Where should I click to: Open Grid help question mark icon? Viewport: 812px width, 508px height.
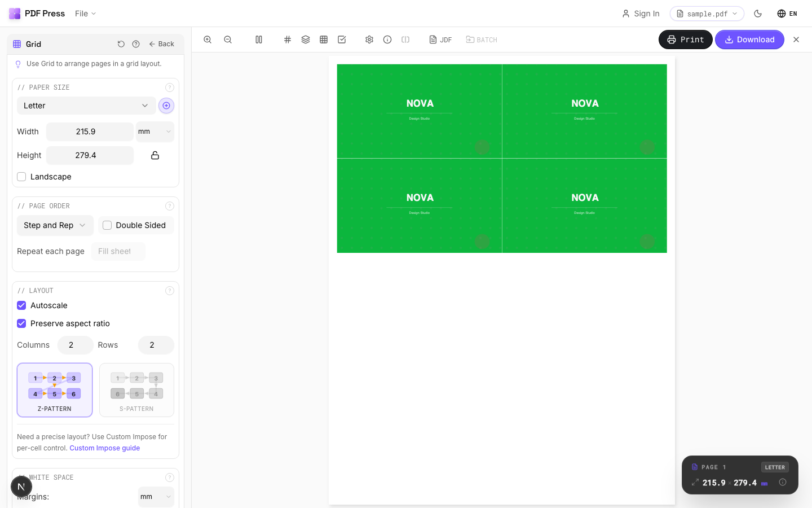click(x=136, y=44)
